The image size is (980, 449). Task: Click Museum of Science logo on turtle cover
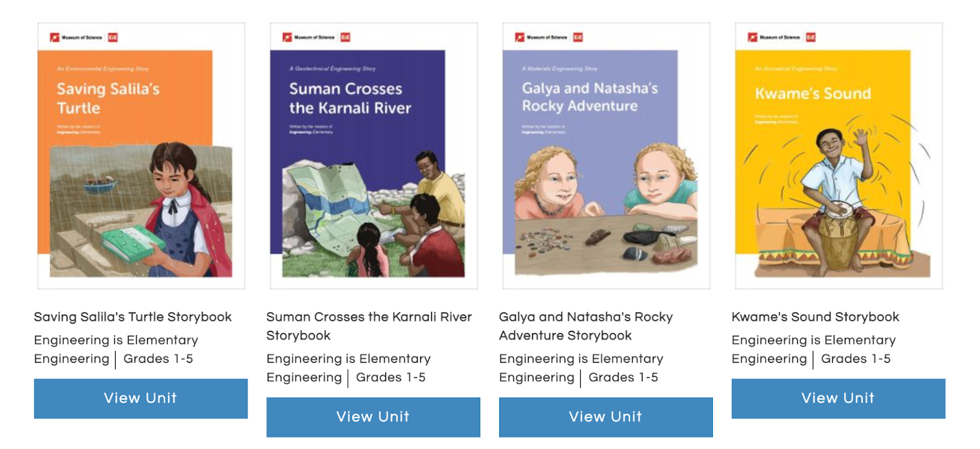click(77, 37)
